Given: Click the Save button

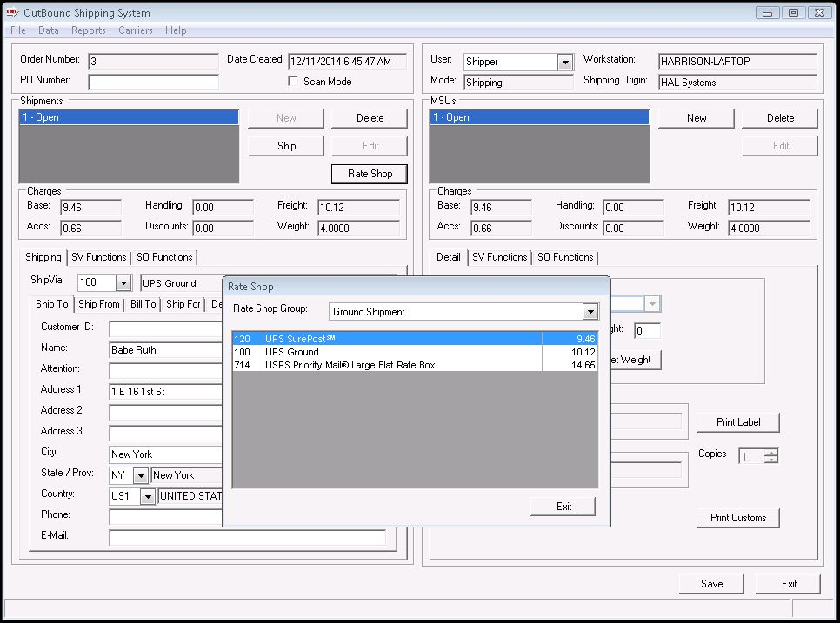Looking at the screenshot, I should tap(711, 583).
